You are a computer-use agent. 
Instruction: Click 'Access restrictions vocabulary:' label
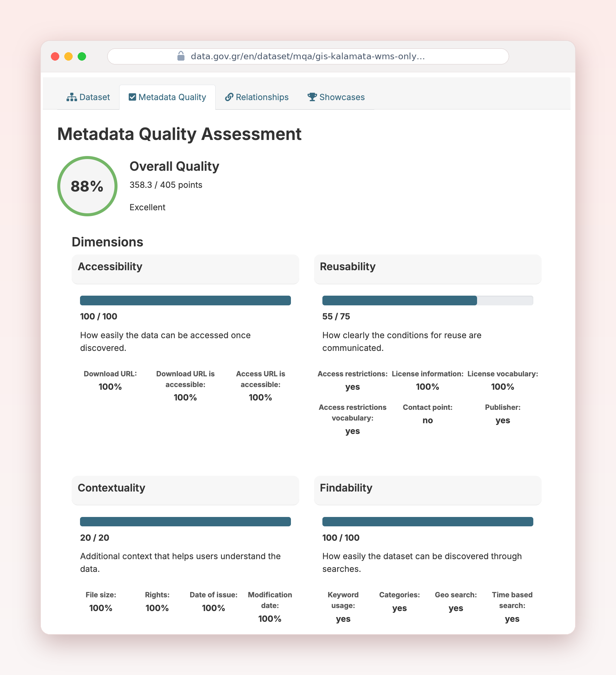point(353,412)
